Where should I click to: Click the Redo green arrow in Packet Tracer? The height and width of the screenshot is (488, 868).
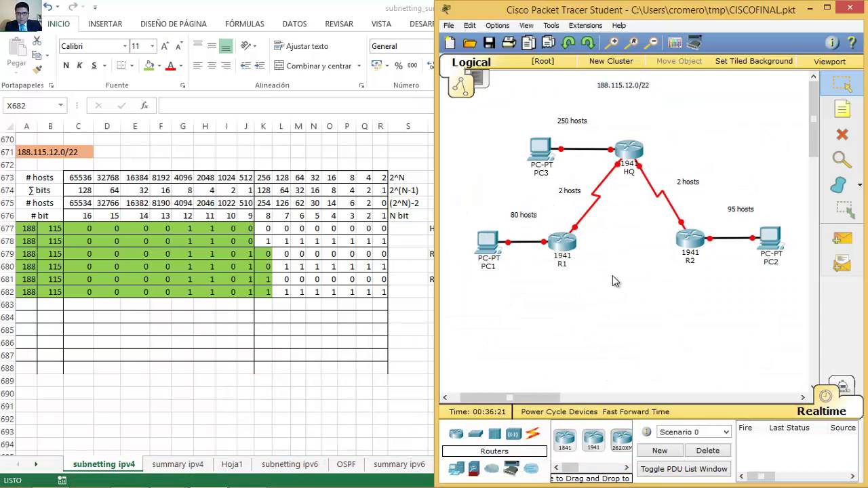(588, 43)
